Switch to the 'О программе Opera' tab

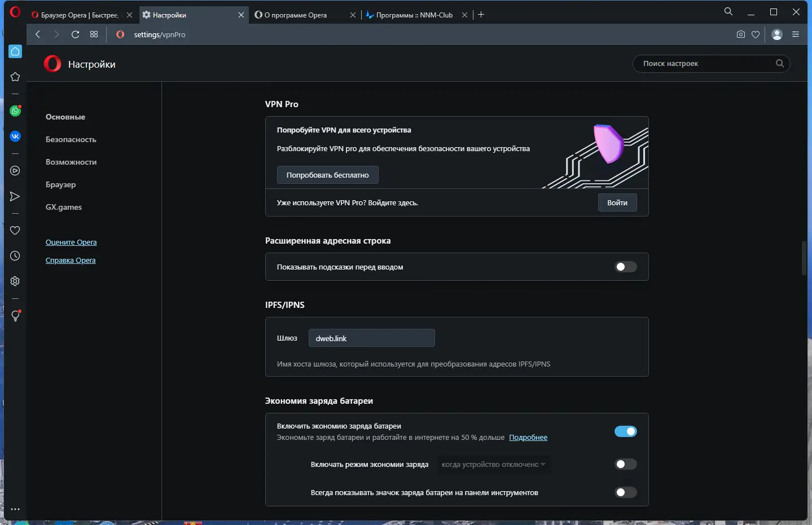point(296,15)
